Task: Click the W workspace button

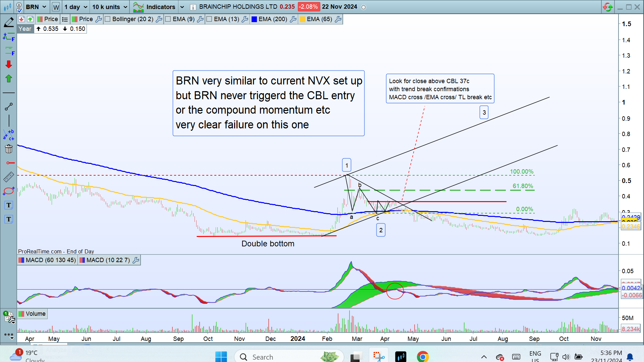Action: coord(56,7)
